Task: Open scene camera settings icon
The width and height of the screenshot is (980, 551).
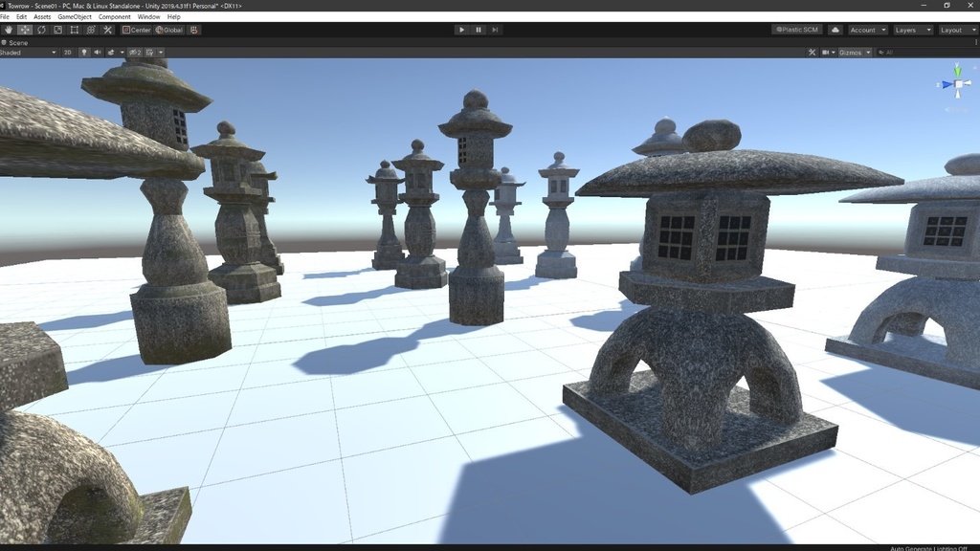Action: click(826, 53)
